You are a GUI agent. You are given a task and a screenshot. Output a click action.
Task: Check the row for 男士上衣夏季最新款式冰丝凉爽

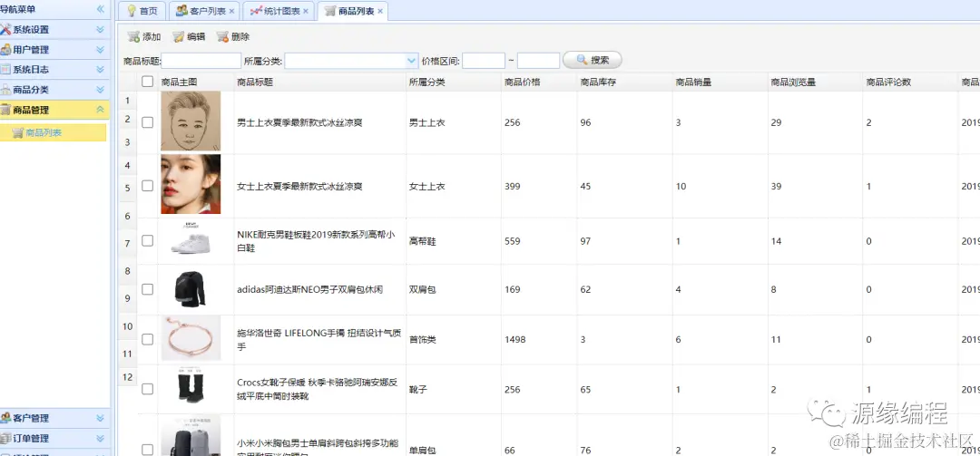click(148, 122)
